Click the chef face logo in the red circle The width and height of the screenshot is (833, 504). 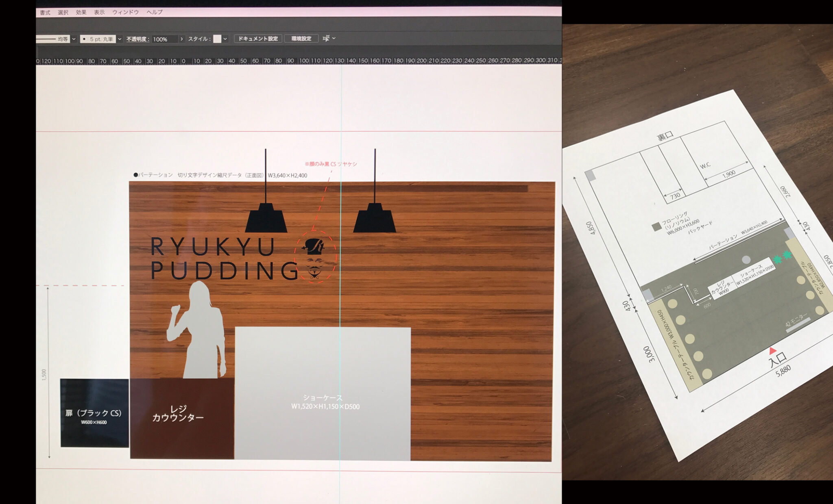point(314,259)
